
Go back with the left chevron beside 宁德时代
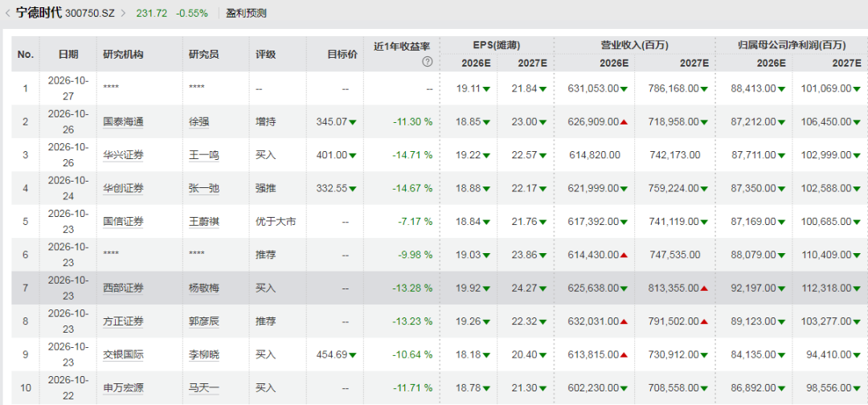pyautogui.click(x=7, y=13)
